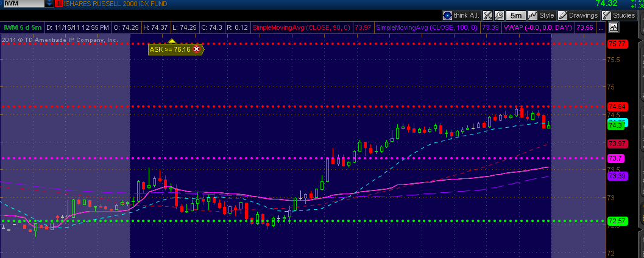This screenshot has width=644, height=258.
Task: Open the 5m timeframe selector
Action: [516, 16]
